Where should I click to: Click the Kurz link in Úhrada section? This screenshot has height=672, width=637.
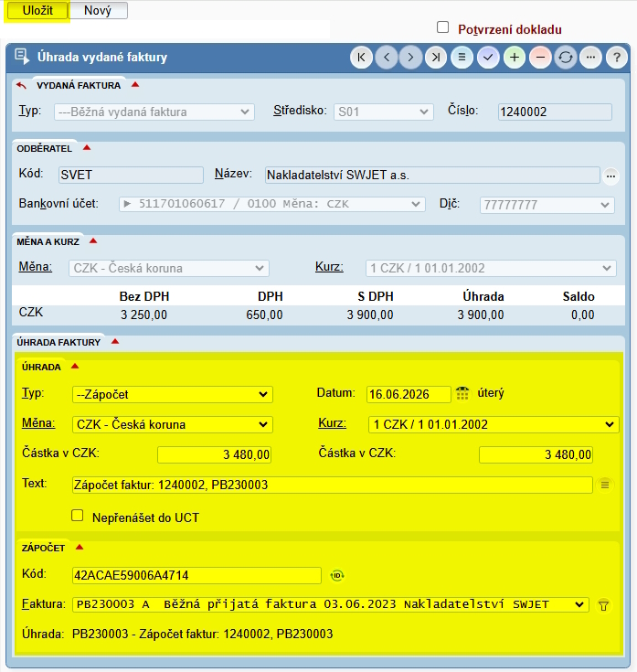(332, 423)
